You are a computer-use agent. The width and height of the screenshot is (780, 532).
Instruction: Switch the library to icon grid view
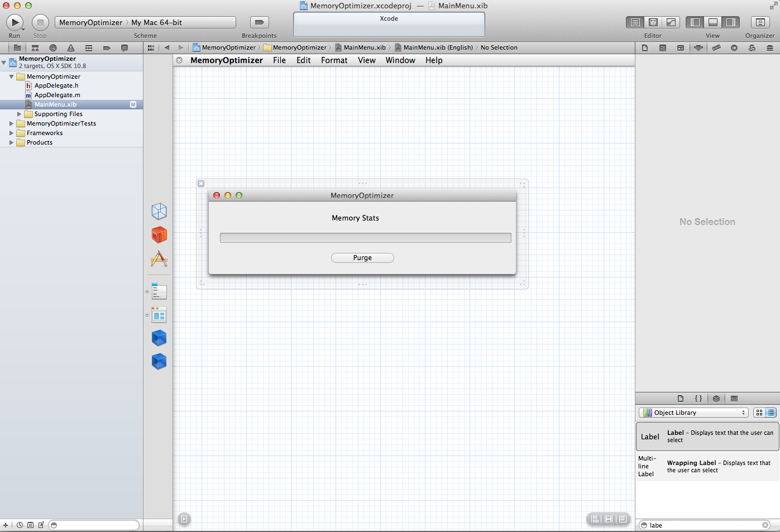click(759, 413)
